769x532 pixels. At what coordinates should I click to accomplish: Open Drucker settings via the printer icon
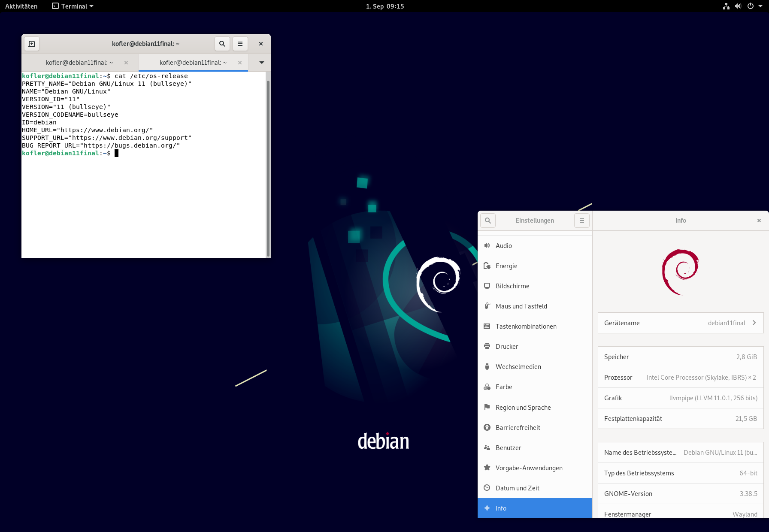(x=487, y=346)
